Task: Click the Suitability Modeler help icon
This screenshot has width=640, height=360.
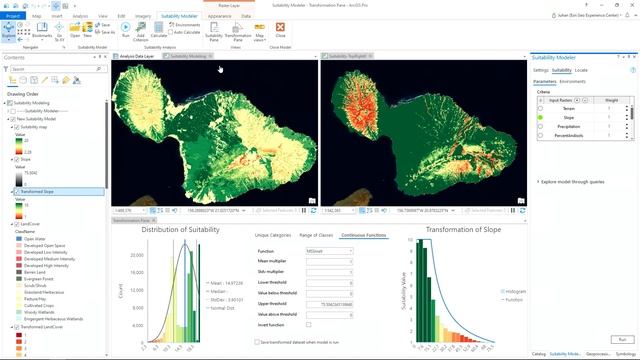Action: (633, 70)
